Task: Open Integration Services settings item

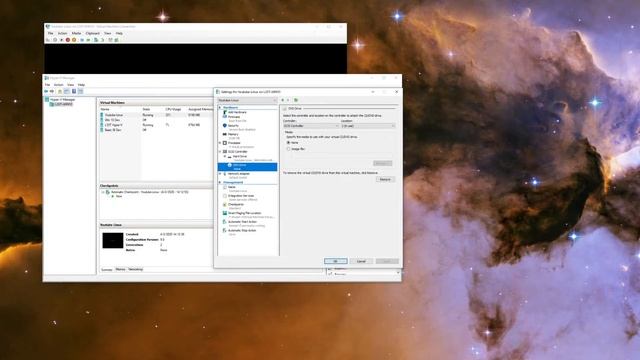Action: [241, 196]
